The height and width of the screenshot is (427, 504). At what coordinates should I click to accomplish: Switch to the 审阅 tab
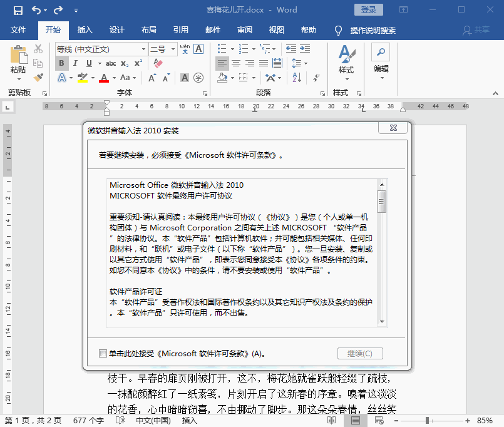tap(245, 30)
